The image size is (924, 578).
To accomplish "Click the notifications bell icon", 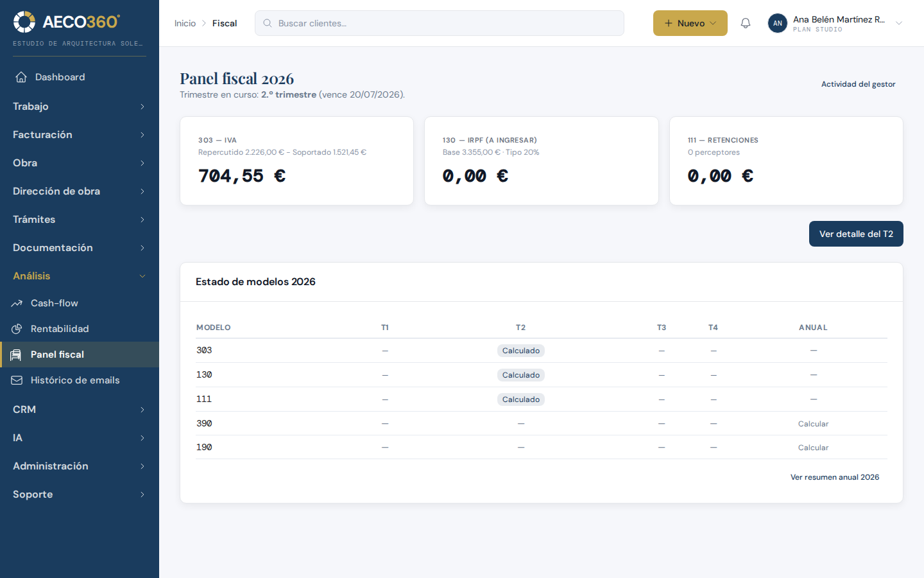I will tap(746, 23).
